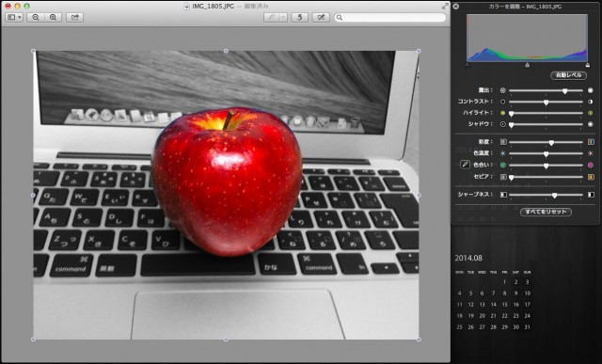
Task: Click the top-center selection handle on image
Action: (226, 51)
